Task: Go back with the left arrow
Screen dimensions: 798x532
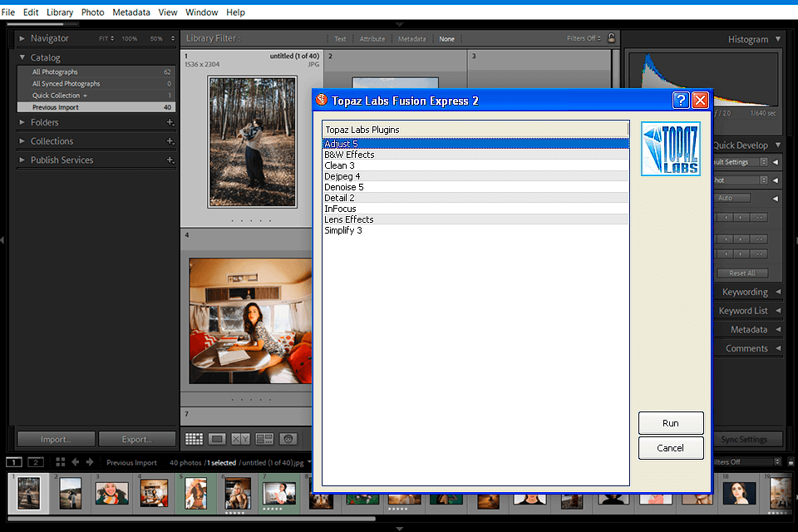Action: (x=76, y=461)
